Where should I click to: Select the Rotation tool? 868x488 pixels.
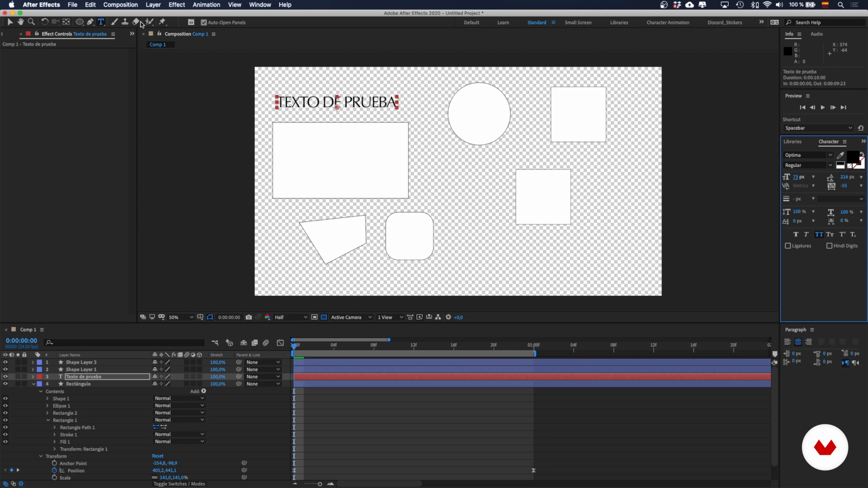click(x=45, y=22)
